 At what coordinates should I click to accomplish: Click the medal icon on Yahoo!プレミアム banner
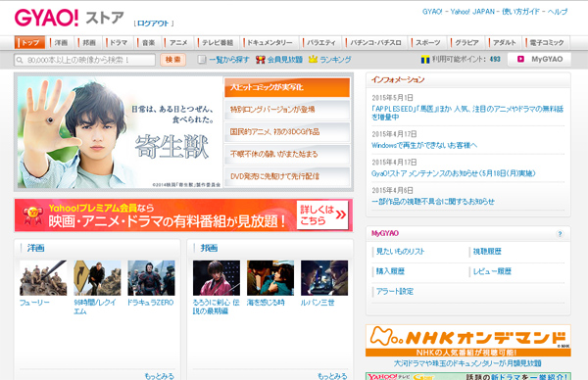pyautogui.click(x=32, y=215)
